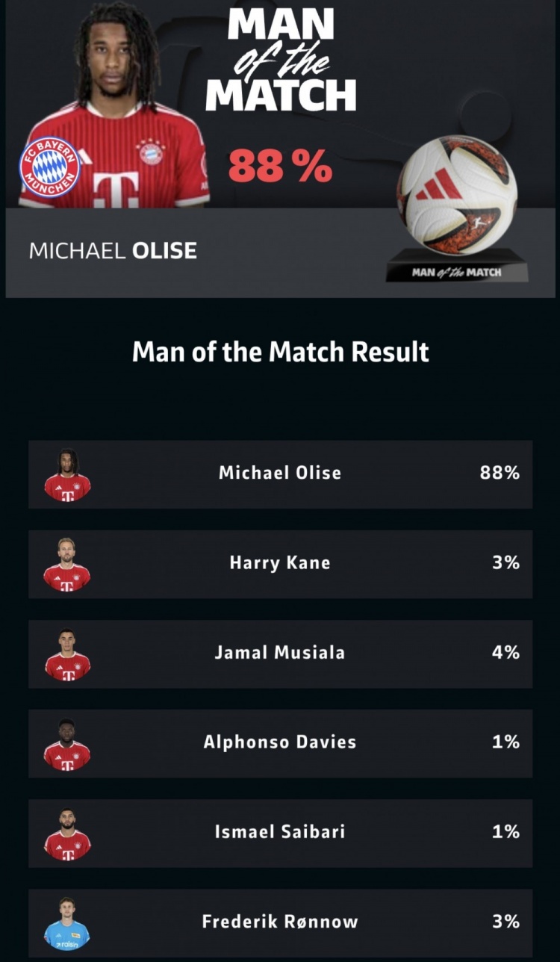Click Michael Olise's small portrait in results
Viewport: 560px width, 962px height.
pos(67,475)
